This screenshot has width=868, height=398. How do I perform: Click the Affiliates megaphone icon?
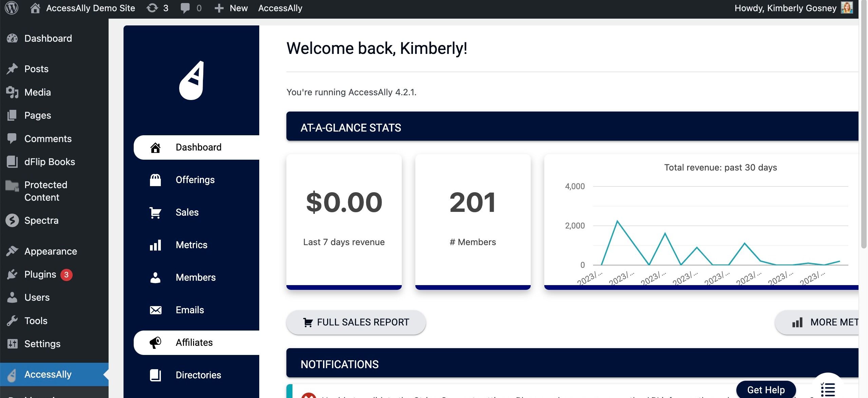point(155,343)
